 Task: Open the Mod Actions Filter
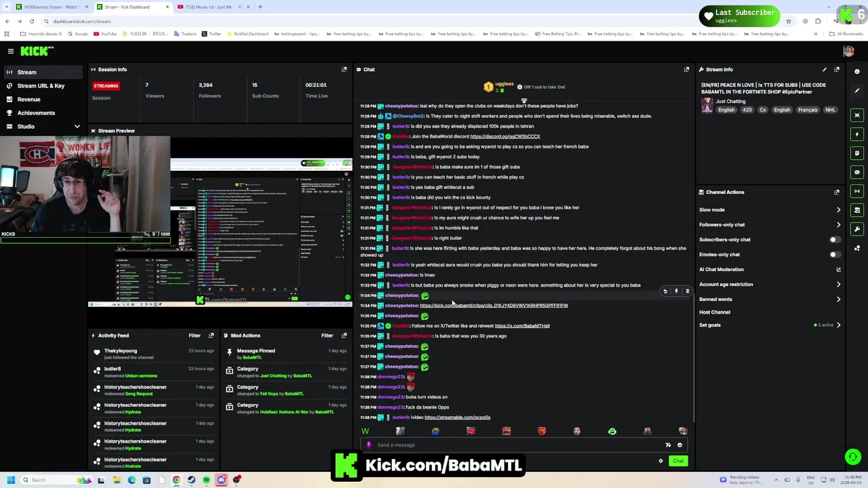[328, 335]
